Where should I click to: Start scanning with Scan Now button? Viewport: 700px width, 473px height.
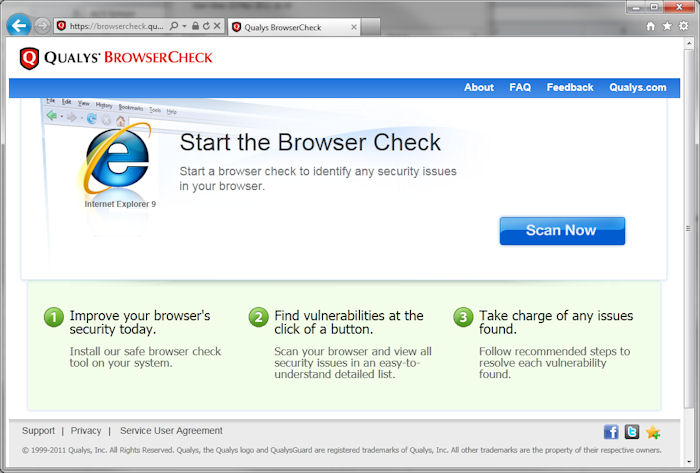562,231
